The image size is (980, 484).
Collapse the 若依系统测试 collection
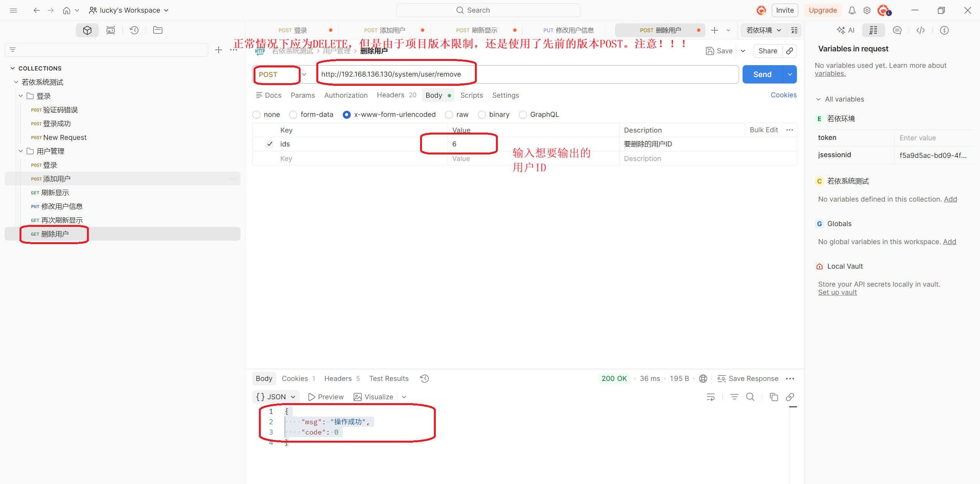point(16,82)
